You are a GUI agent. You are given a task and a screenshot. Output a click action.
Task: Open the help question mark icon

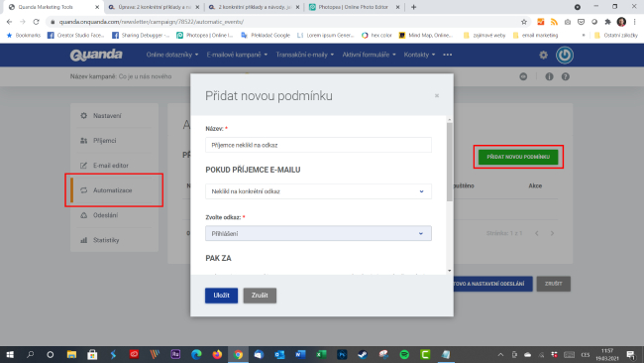pyautogui.click(x=566, y=77)
